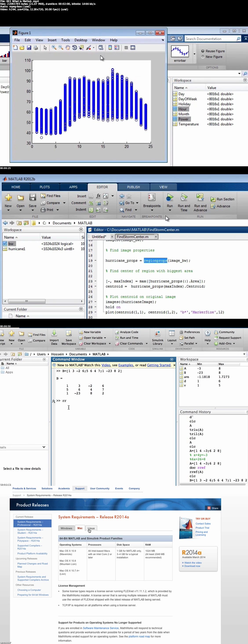Open the Print dropdown in Editor ribbon

pos(58,210)
